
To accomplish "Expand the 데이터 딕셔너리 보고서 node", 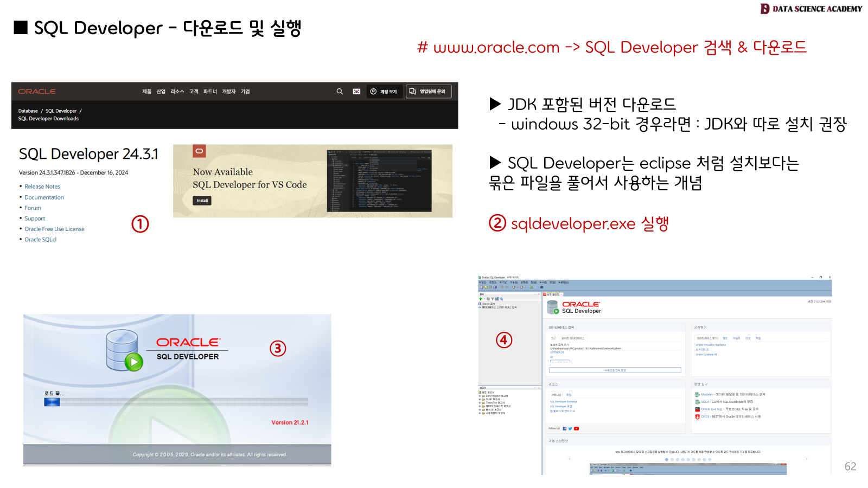I will 480,406.
